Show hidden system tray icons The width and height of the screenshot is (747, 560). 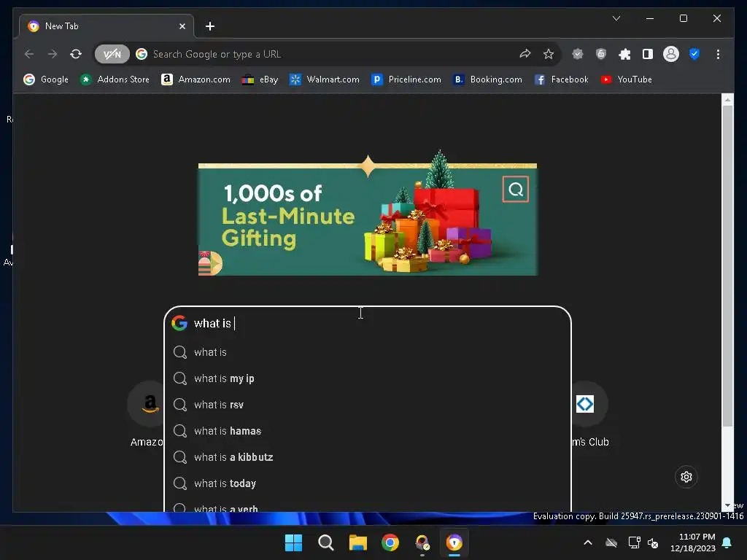pyautogui.click(x=588, y=542)
